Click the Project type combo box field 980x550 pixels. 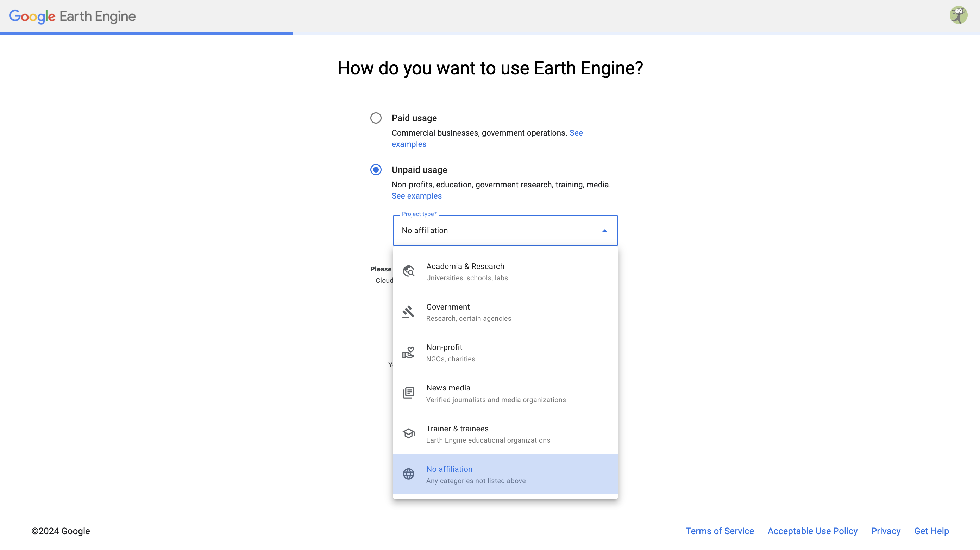click(x=505, y=231)
